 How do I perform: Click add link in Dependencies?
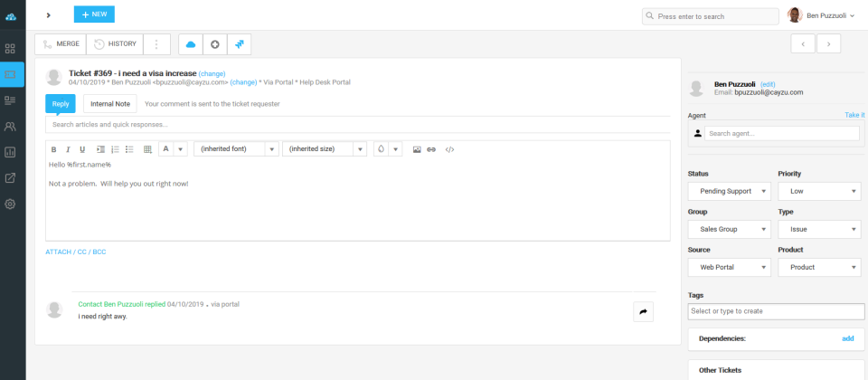[847, 338]
